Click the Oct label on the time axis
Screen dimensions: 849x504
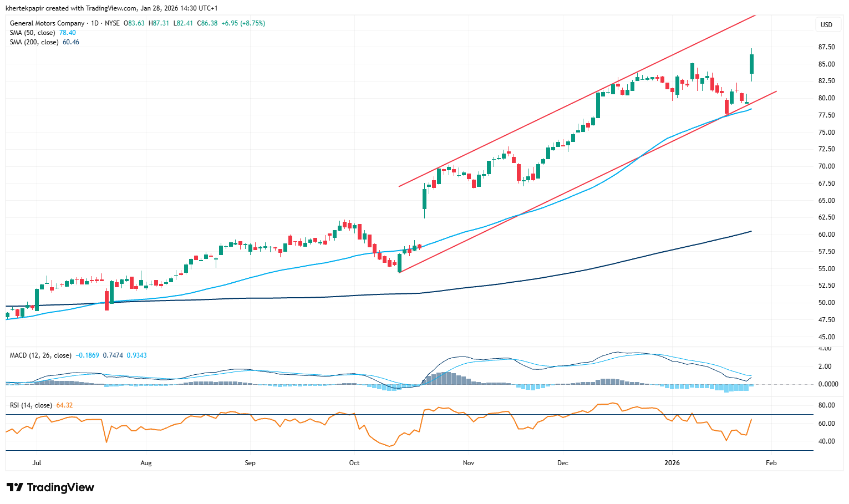pyautogui.click(x=354, y=463)
